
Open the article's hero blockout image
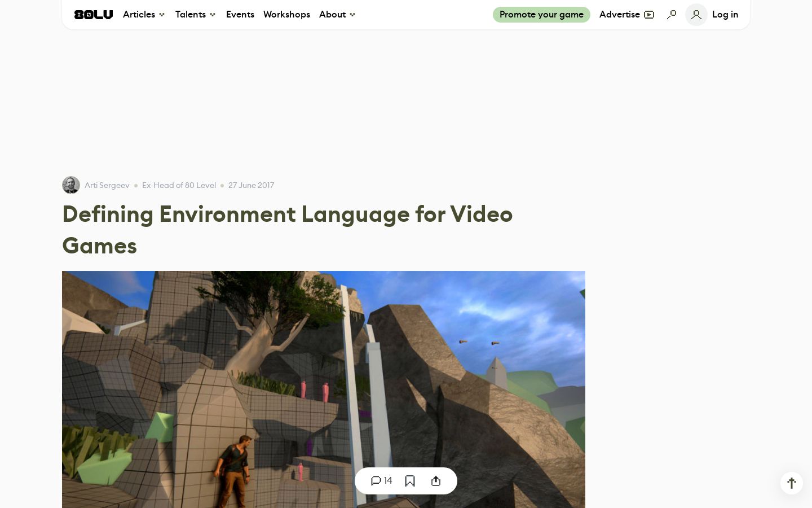[x=324, y=389]
